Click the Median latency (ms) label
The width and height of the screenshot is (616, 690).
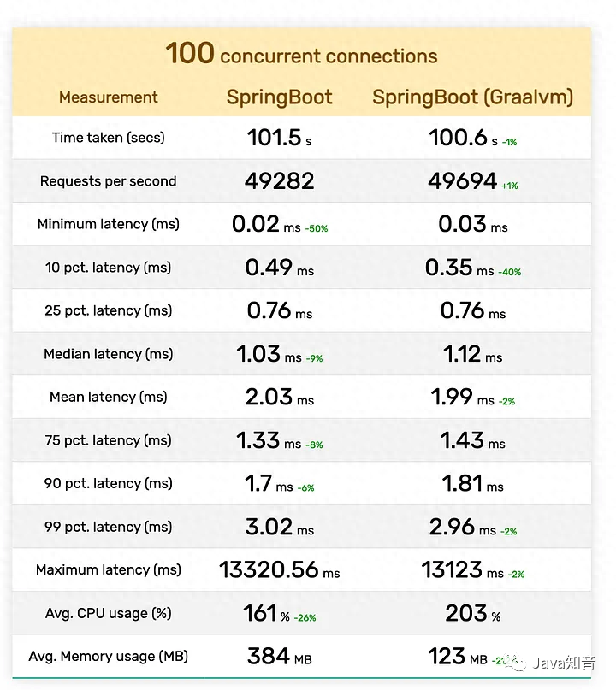tap(109, 354)
